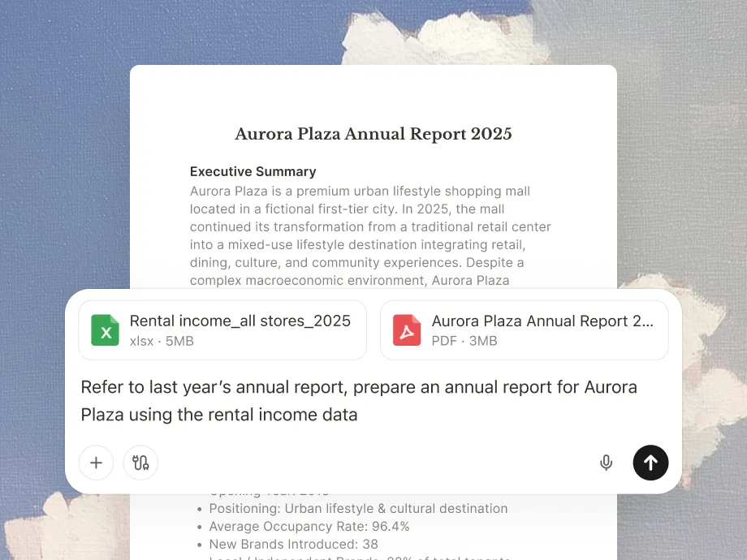The width and height of the screenshot is (747, 560).
Task: Click the xlsx 5MB file size label
Action: 162,341
